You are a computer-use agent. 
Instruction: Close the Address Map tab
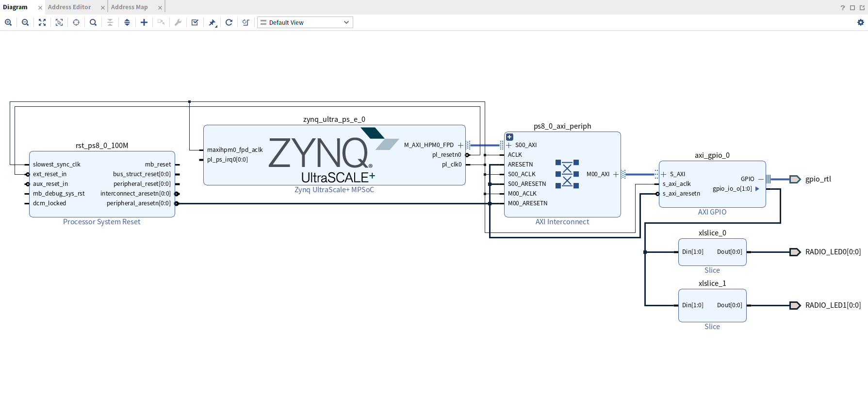[x=160, y=8]
